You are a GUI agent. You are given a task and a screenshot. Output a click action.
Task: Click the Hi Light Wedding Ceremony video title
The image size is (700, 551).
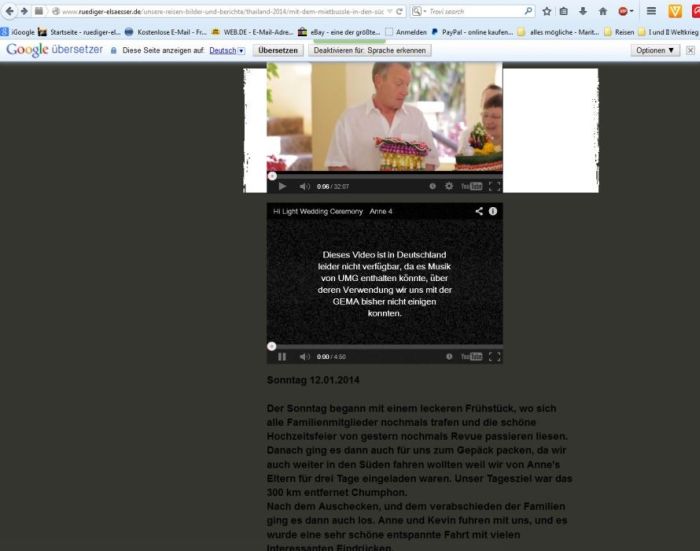pyautogui.click(x=333, y=211)
